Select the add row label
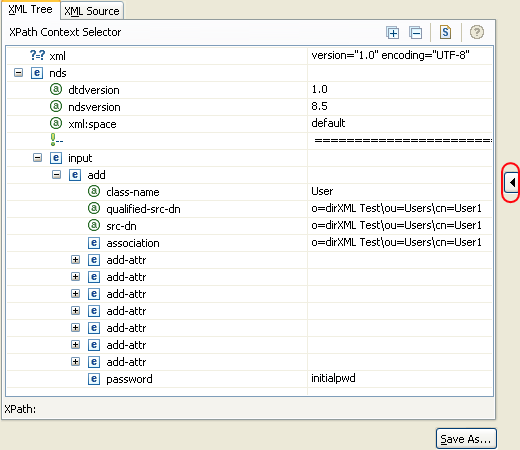 pos(96,175)
